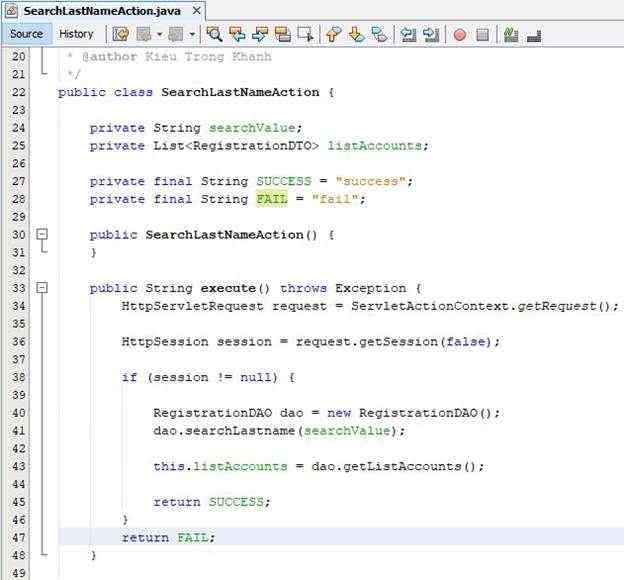Click line number 47 in gutter
The height and width of the screenshot is (580, 624).
point(19,537)
